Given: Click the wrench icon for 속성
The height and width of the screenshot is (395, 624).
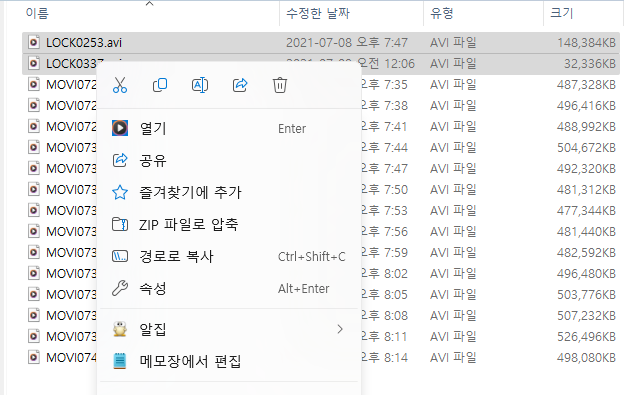Looking at the screenshot, I should click(120, 288).
